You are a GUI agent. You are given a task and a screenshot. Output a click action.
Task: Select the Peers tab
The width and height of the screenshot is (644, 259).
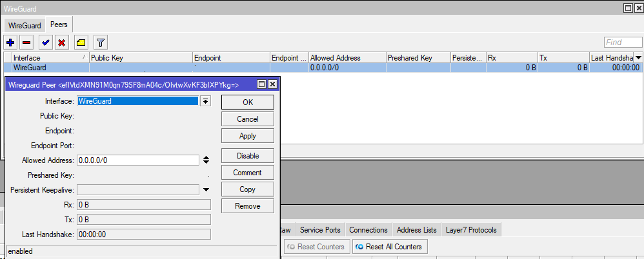[59, 24]
